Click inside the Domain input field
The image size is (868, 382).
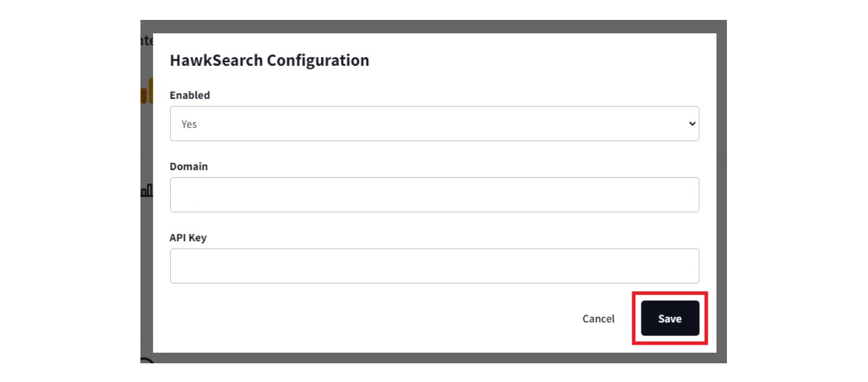coord(434,194)
